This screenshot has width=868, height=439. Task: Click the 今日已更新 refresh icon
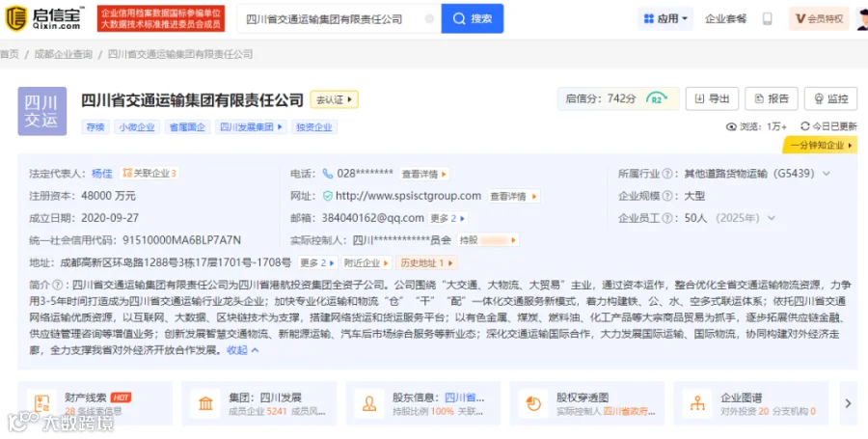(x=805, y=126)
